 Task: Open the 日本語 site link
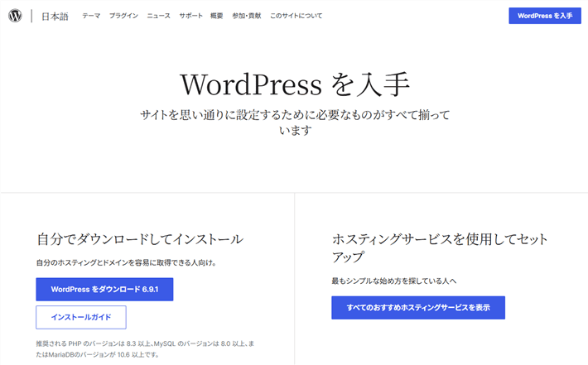(55, 16)
